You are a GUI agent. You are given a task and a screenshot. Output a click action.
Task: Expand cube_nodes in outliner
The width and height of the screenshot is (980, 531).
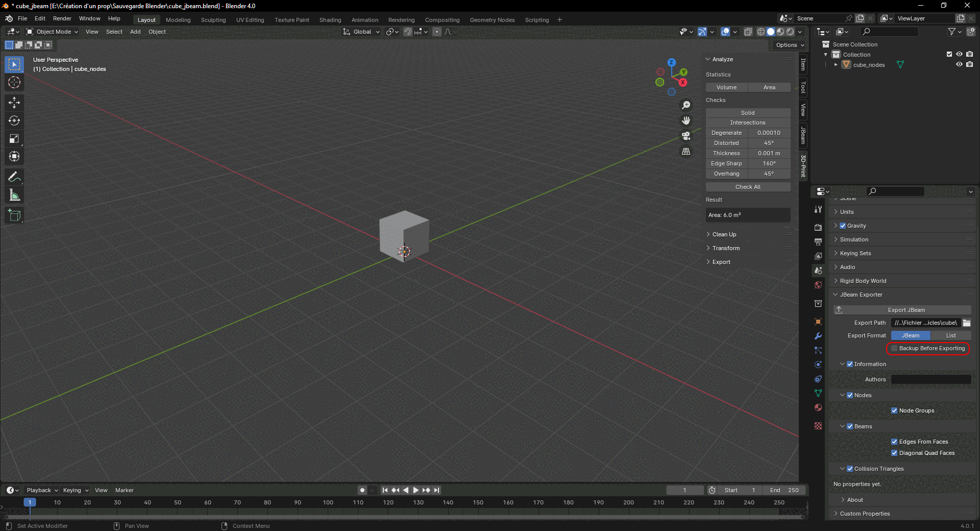point(836,65)
